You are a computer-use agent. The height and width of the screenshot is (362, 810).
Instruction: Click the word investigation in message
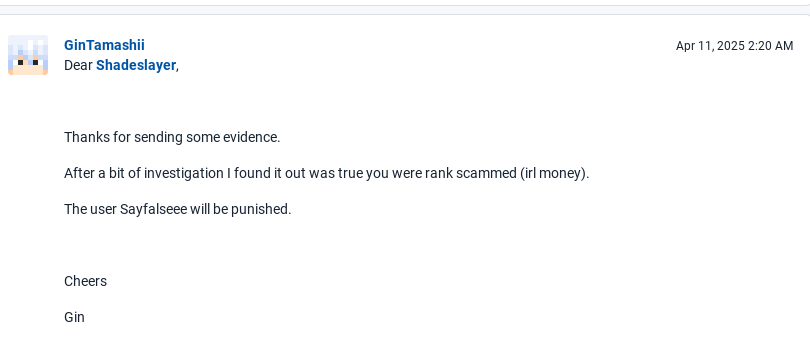click(x=183, y=174)
